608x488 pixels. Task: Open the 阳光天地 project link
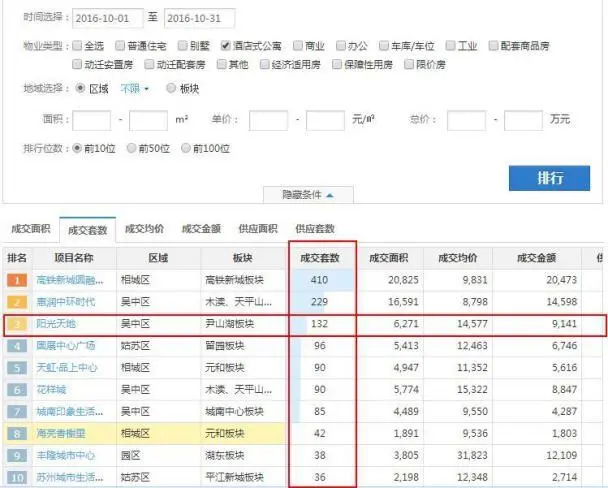[56, 324]
